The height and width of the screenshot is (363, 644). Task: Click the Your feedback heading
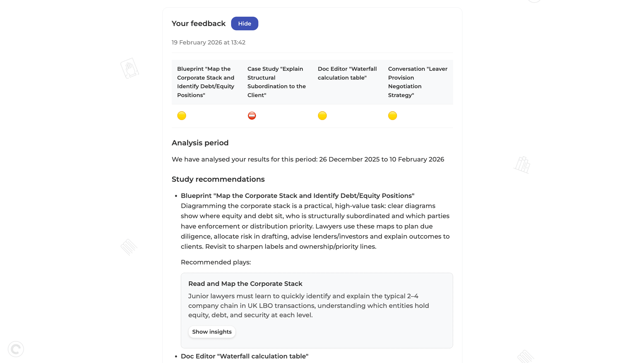click(x=199, y=23)
